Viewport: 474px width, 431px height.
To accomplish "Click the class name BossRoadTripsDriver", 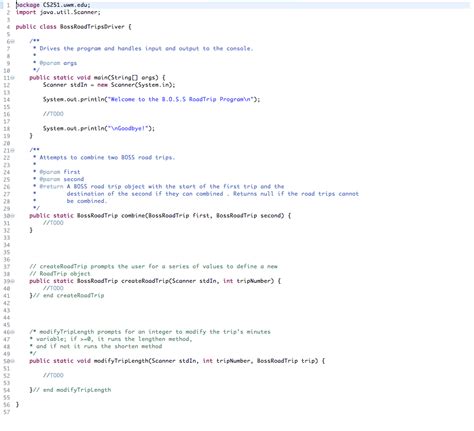I will coord(92,27).
